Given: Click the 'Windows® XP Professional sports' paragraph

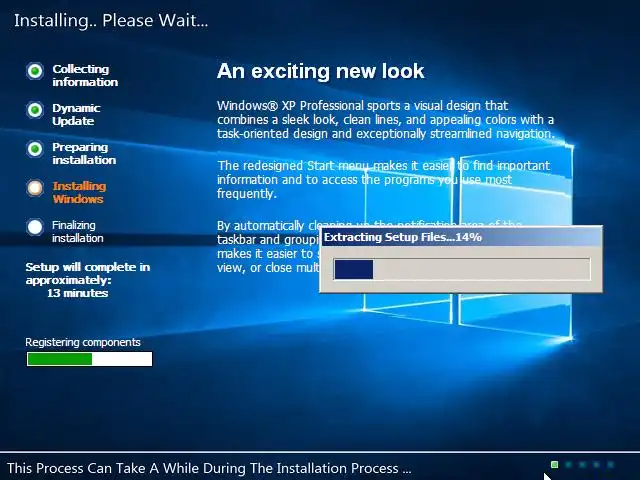Looking at the screenshot, I should pos(386,120).
